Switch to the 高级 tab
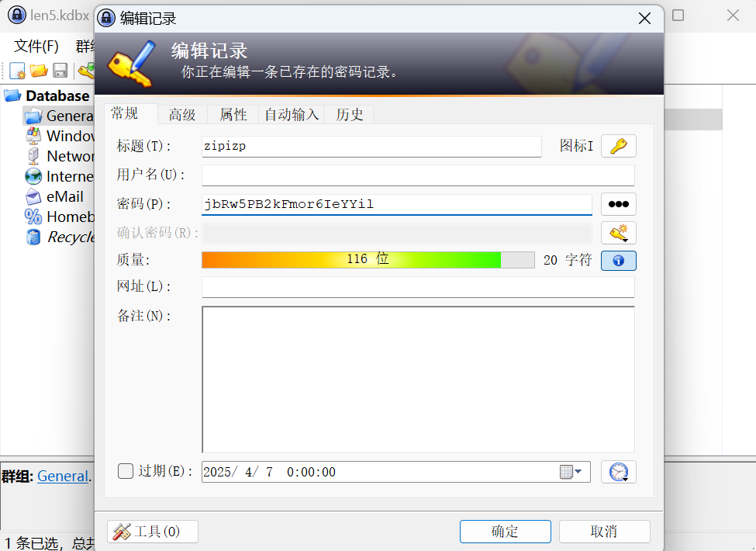This screenshot has width=756, height=551. (x=182, y=115)
